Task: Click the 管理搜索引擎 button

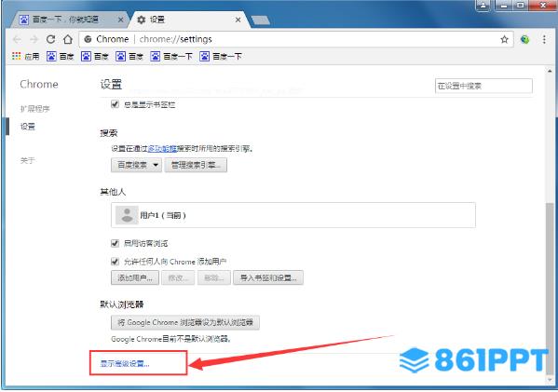Action: [196, 165]
